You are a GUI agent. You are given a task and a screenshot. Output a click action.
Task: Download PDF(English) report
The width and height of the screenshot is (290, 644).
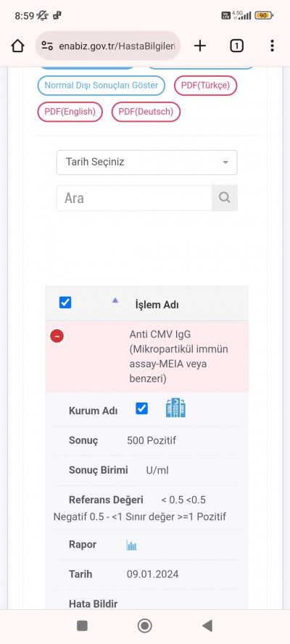click(70, 112)
